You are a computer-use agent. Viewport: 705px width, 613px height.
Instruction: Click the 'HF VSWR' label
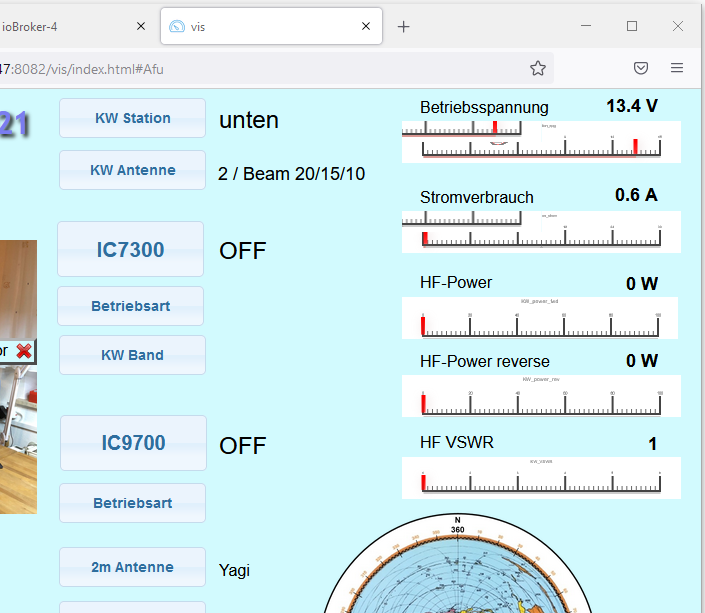pyautogui.click(x=457, y=443)
